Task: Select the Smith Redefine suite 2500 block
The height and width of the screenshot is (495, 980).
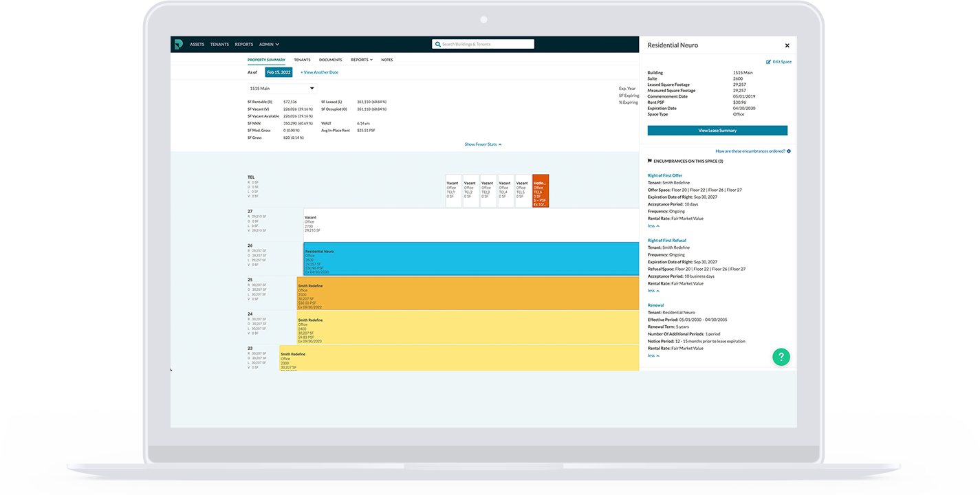Action: click(x=468, y=294)
